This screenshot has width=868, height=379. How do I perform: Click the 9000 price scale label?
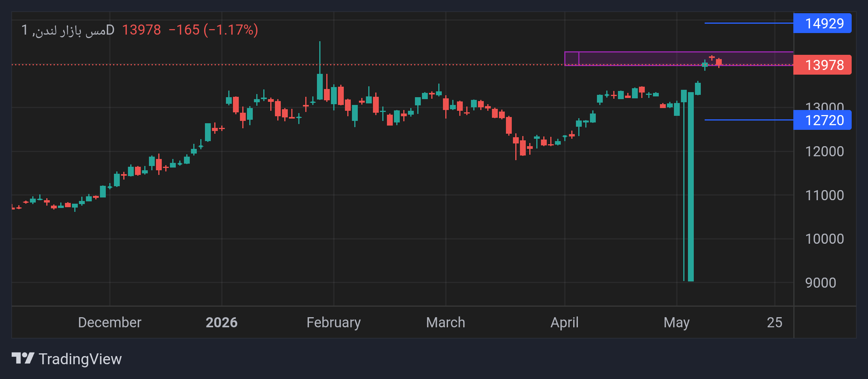(821, 283)
